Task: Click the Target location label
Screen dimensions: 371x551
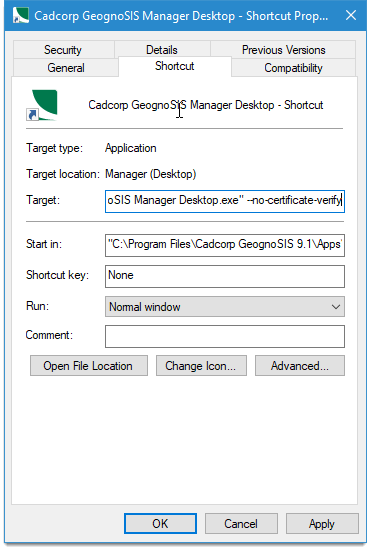Action: [x=63, y=174]
